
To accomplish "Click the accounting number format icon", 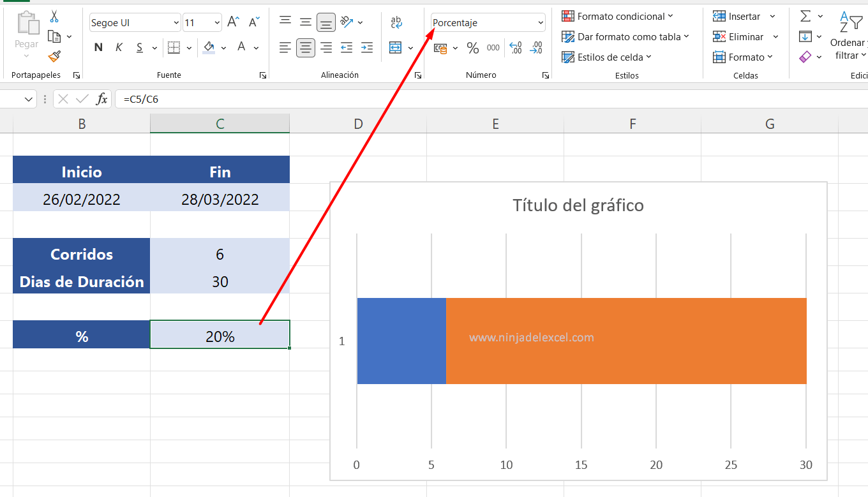I will coord(441,48).
